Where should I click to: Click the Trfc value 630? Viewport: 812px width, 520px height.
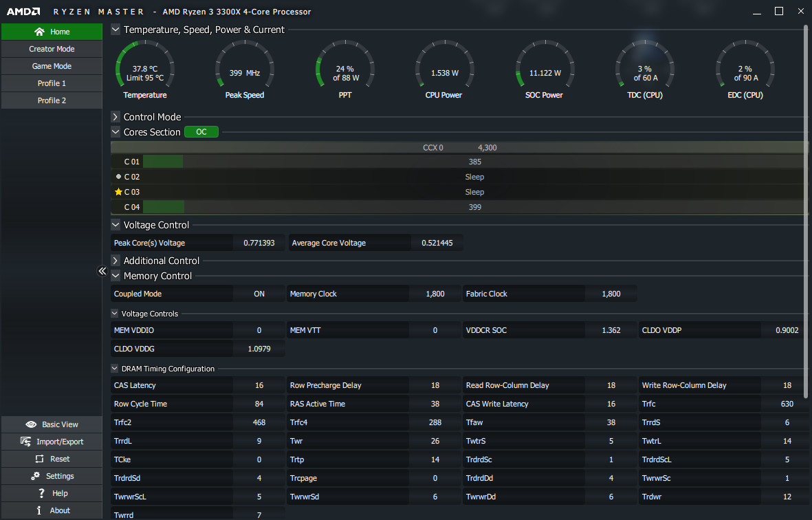point(787,404)
